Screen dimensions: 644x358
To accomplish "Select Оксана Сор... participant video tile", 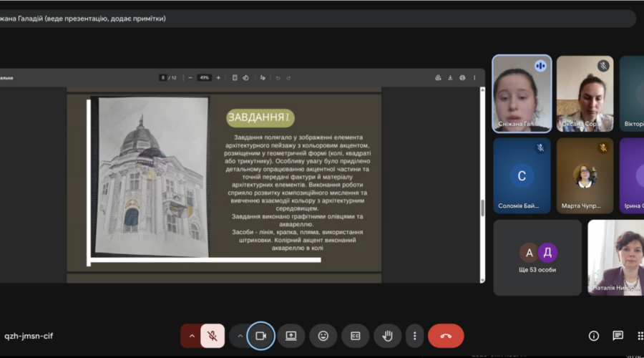I will [585, 94].
